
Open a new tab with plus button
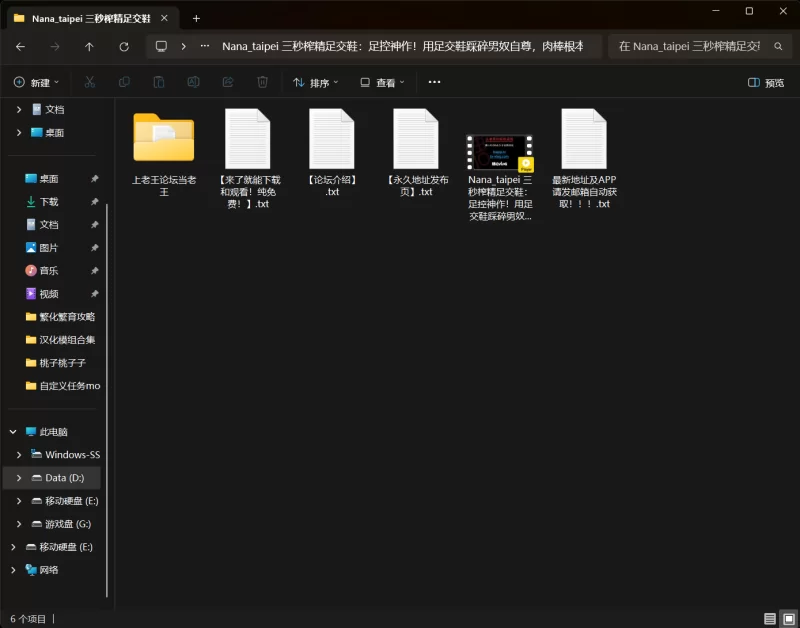pos(196,19)
